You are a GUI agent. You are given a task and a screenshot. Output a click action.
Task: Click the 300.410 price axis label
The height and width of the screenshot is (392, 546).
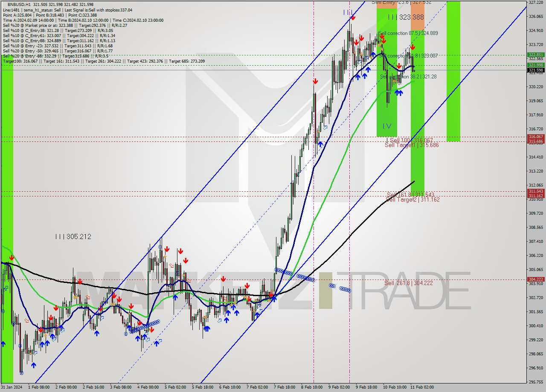pos(536,326)
